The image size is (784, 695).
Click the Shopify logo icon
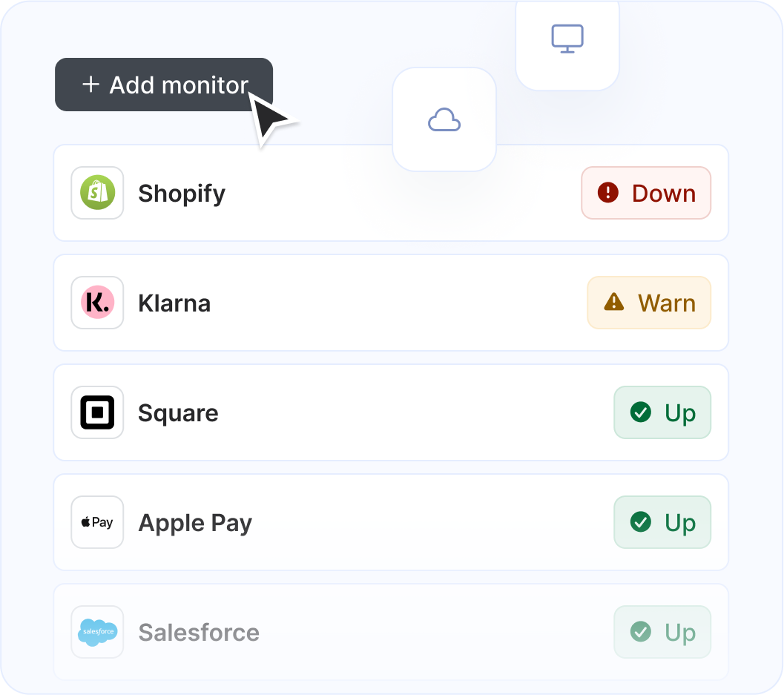pos(97,193)
